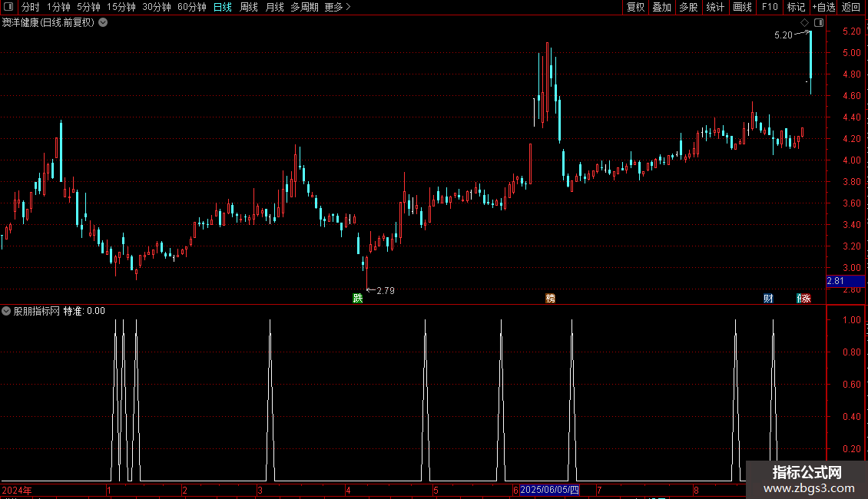This screenshot has width=868, height=499.
Task: Click the diamond icon above the chart
Action: point(805,23)
